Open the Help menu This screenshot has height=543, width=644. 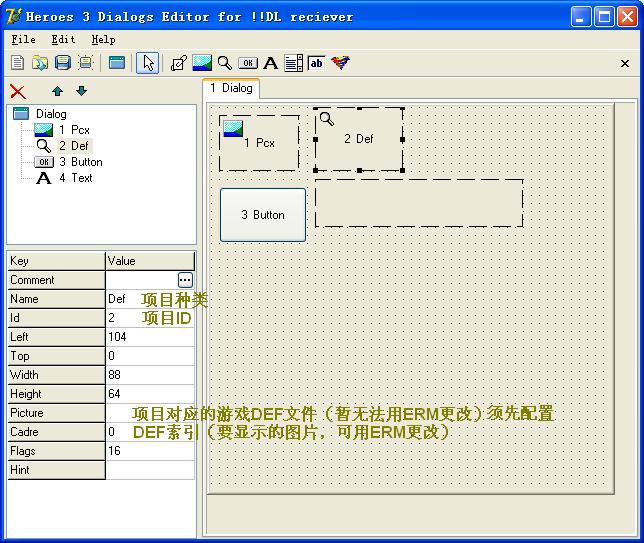coord(103,39)
